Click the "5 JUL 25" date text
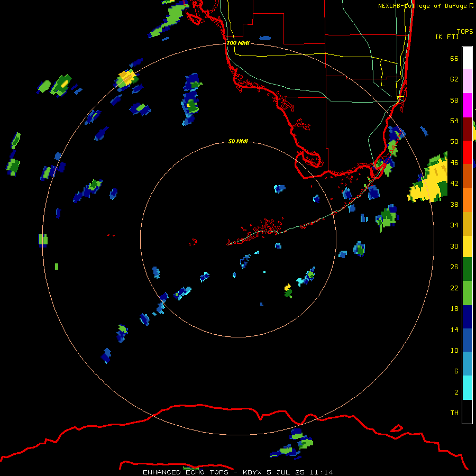The width and height of the screenshot is (476, 476). point(286,472)
